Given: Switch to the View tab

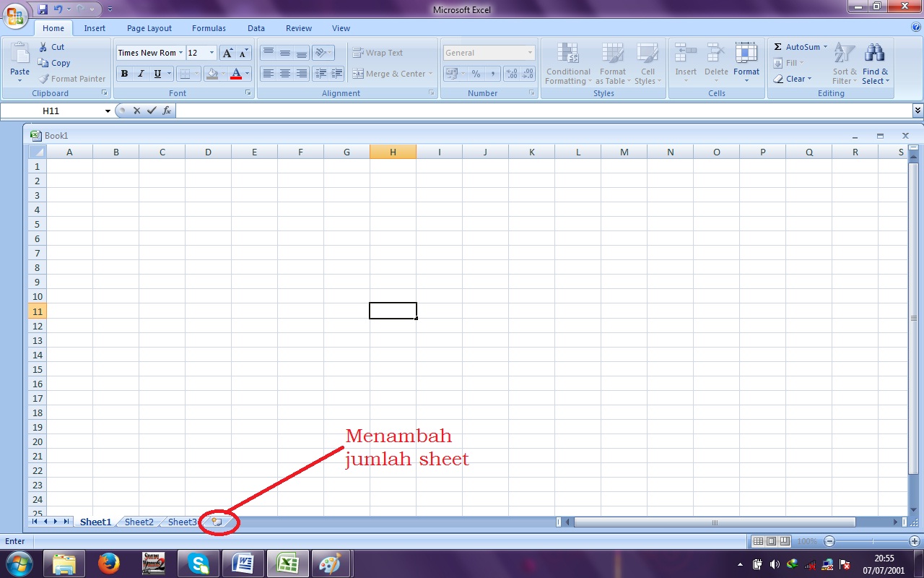Looking at the screenshot, I should click(x=341, y=28).
